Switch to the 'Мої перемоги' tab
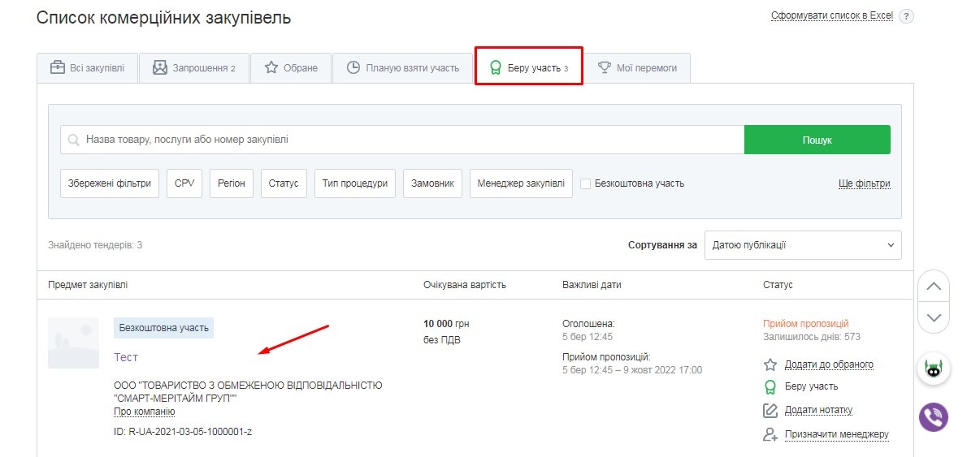 (x=637, y=68)
